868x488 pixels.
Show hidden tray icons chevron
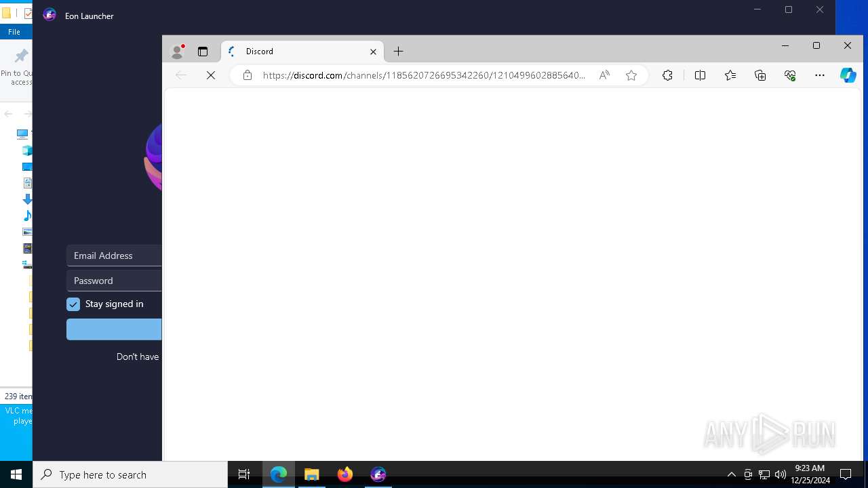(731, 474)
